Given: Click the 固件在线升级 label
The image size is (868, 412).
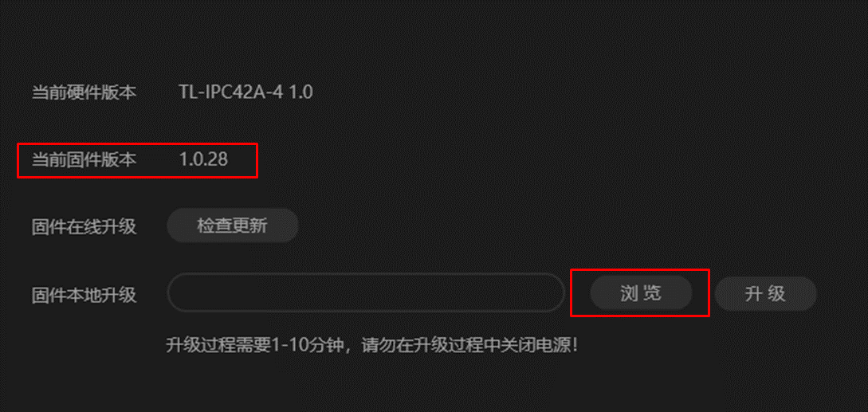Looking at the screenshot, I should [84, 227].
